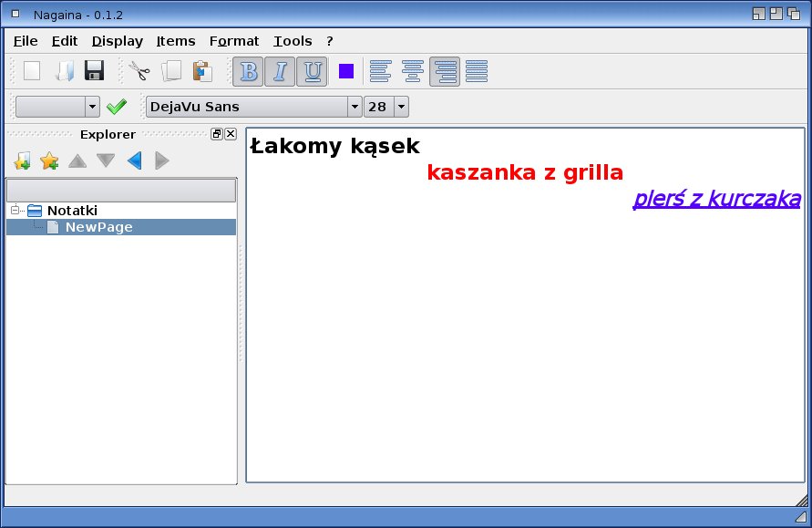Align text to the left
812x528 pixels.
[381, 71]
